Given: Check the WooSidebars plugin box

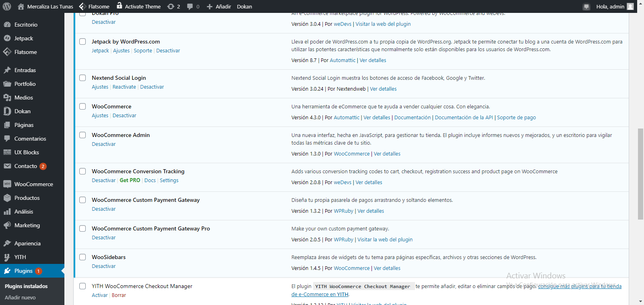Looking at the screenshot, I should 83,257.
